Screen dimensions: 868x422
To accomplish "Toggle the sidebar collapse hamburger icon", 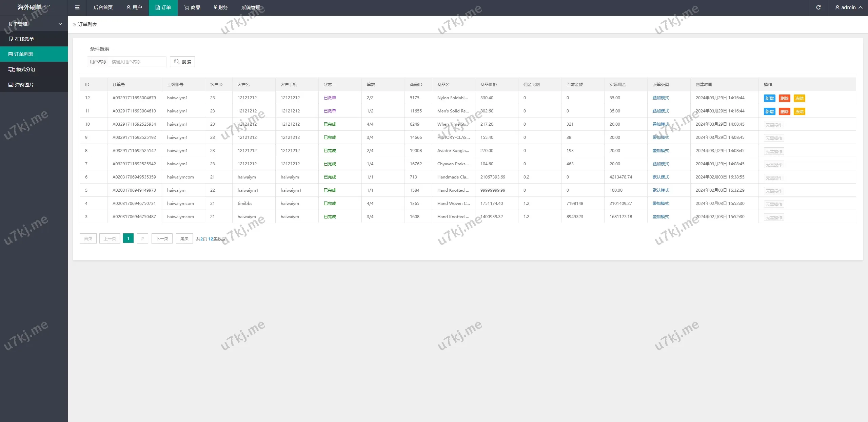I will click(x=77, y=7).
